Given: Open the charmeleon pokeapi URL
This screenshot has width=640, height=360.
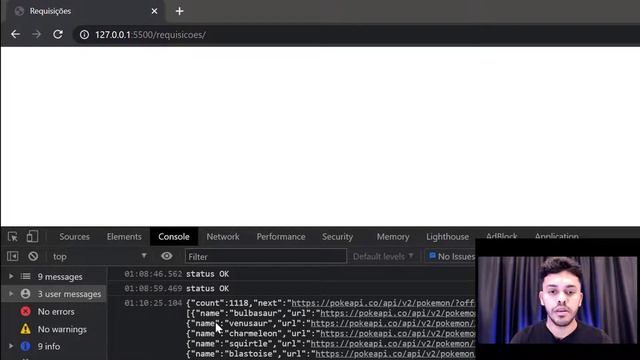Looking at the screenshot, I should point(398,333).
